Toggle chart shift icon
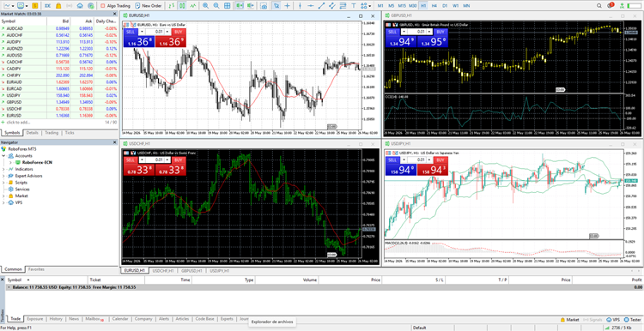Image resolution: width=644 pixels, height=331 pixels. 250,6
